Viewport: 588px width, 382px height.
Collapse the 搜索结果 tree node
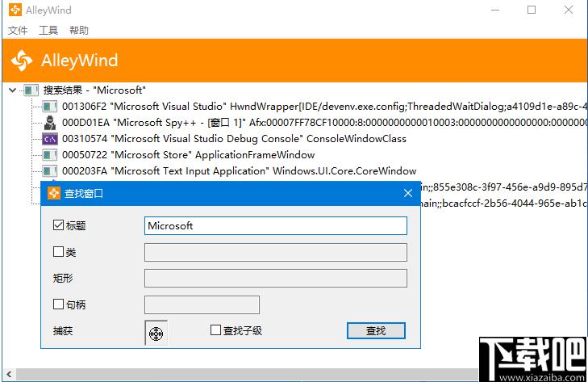click(12, 90)
